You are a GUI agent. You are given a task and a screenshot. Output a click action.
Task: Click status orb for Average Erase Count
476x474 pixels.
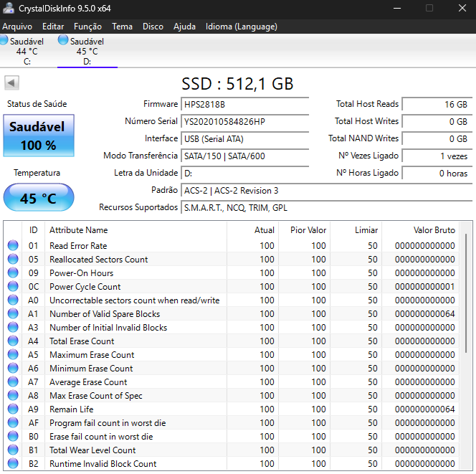click(13, 381)
